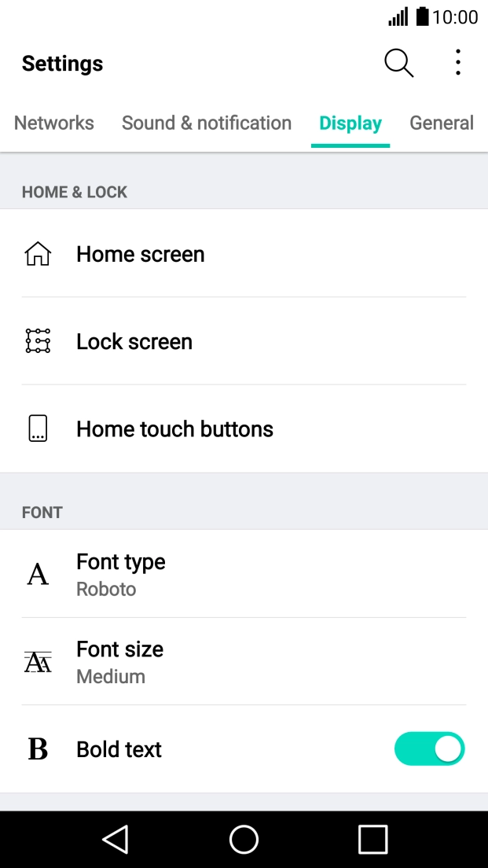Tap the Lock screen icon
Screen dimensions: 488x868
pos(38,341)
